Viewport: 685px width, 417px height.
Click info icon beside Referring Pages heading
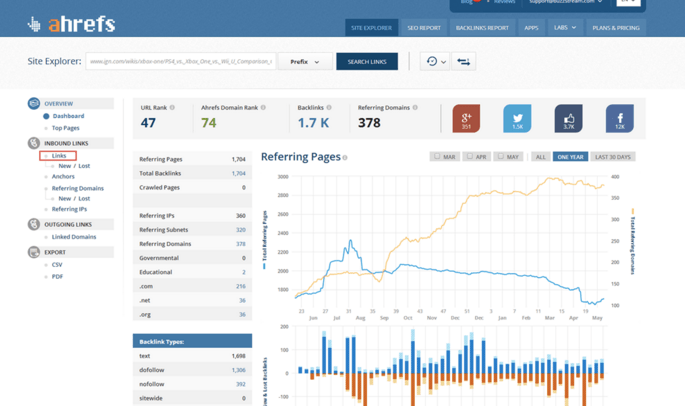click(345, 158)
